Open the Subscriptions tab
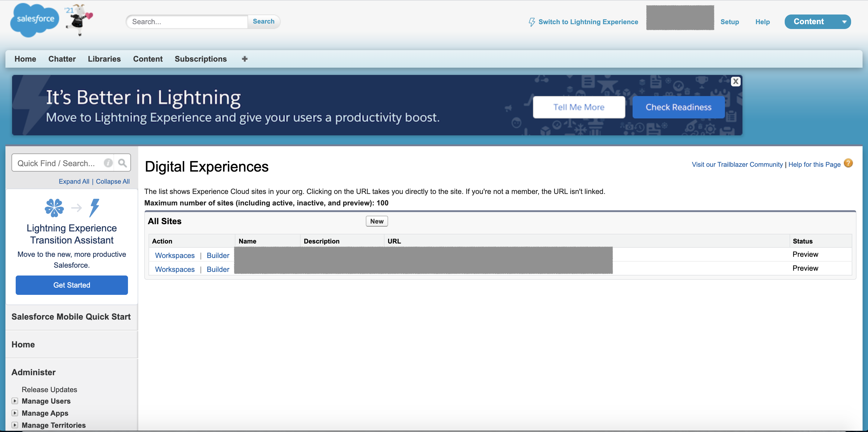Image resolution: width=868 pixels, height=432 pixels. coord(200,59)
